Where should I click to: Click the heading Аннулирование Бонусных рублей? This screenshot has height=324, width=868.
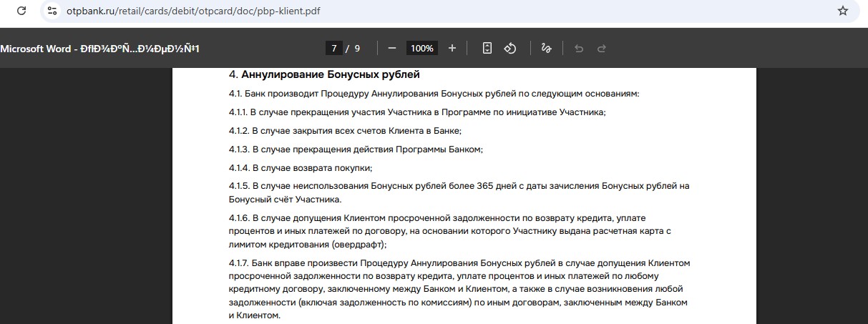click(330, 74)
